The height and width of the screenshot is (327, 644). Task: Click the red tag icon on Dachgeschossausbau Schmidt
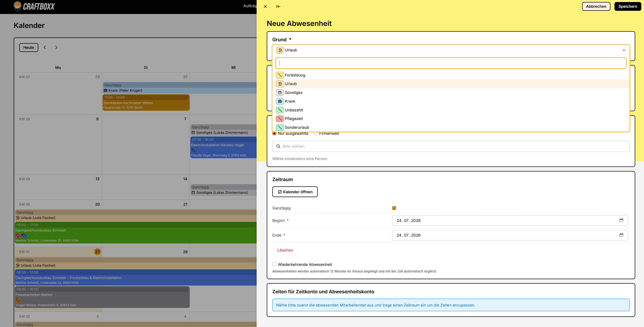18,236
